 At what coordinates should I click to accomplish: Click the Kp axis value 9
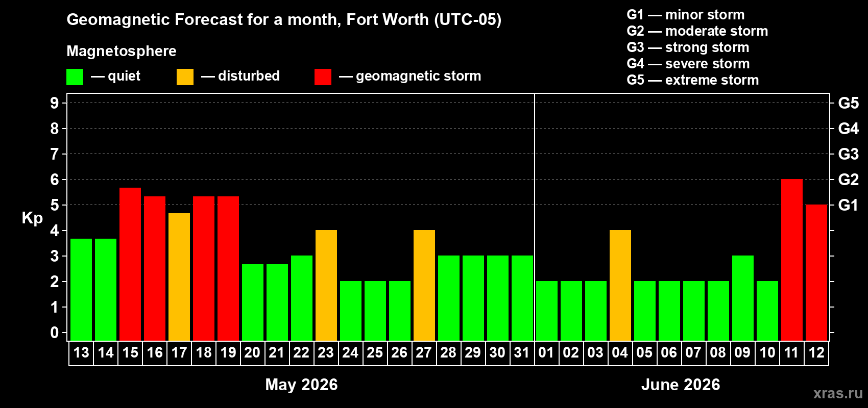pyautogui.click(x=55, y=103)
